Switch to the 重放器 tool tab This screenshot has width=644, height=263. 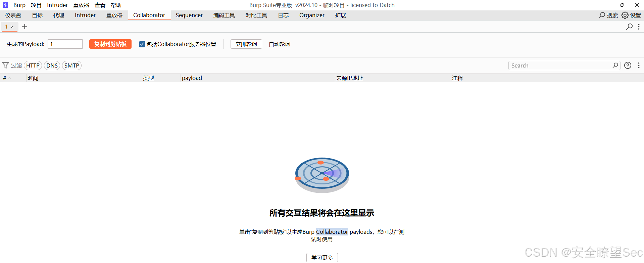[x=114, y=15]
